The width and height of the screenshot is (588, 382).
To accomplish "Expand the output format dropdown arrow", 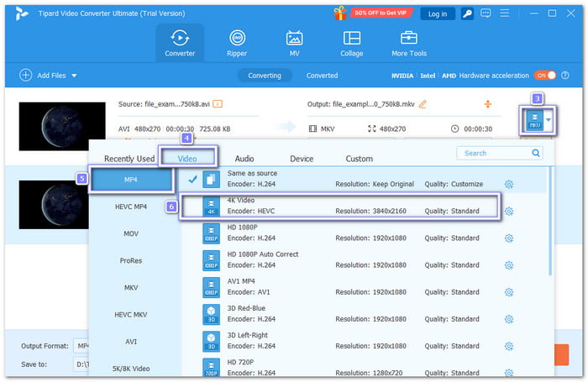I will (x=549, y=120).
